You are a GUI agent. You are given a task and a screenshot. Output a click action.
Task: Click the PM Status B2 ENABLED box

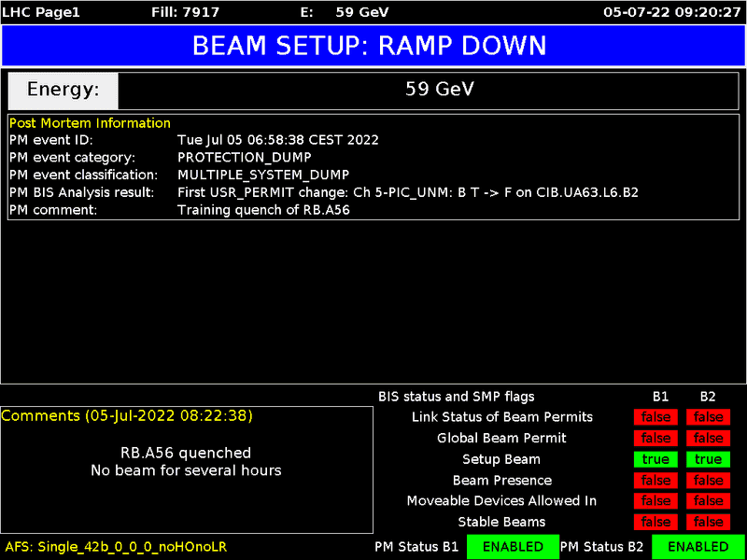(x=698, y=546)
